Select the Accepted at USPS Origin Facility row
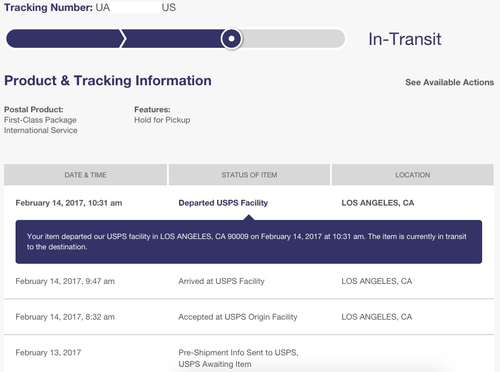 (249, 317)
